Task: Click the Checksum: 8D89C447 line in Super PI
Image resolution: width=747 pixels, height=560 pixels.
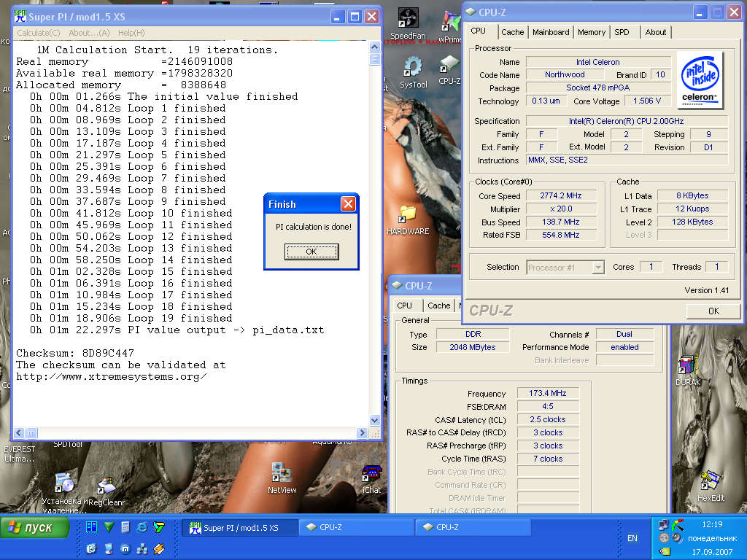Action: [75, 354]
